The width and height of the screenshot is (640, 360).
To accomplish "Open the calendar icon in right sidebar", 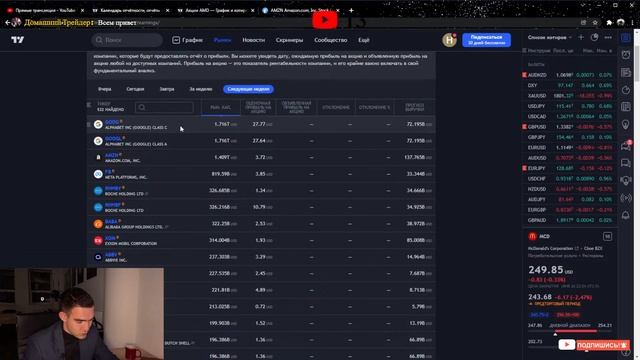I will pyautogui.click(x=626, y=107).
